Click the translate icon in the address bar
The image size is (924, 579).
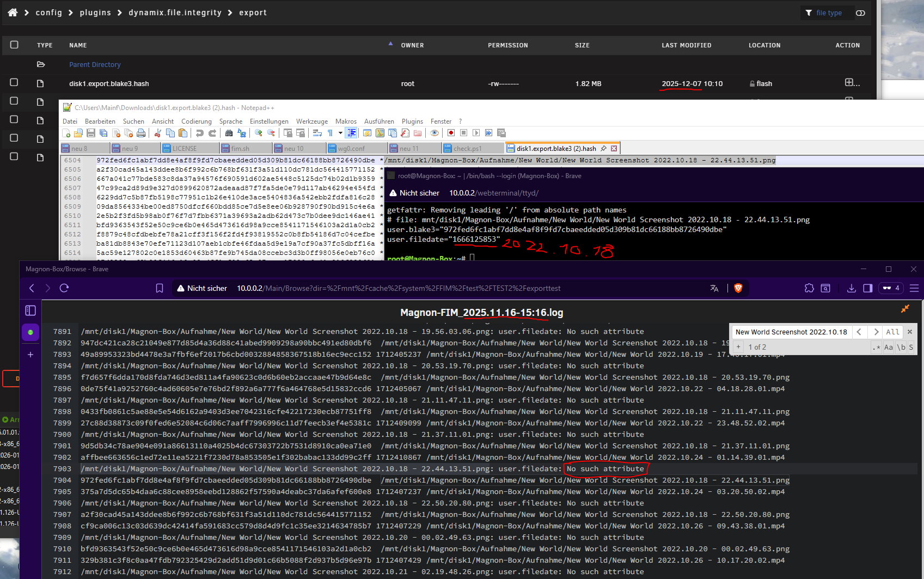coord(714,288)
